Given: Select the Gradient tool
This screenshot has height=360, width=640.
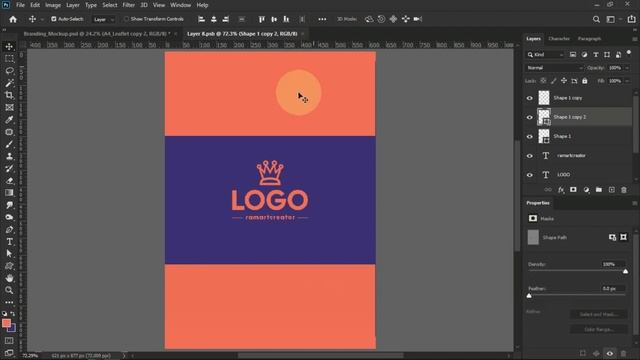Looking at the screenshot, I should [x=9, y=193].
